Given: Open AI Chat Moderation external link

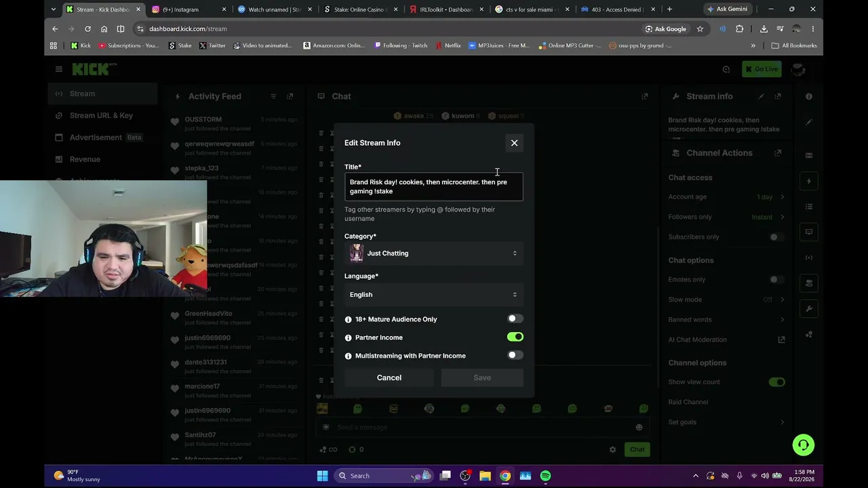Looking at the screenshot, I should click(781, 340).
